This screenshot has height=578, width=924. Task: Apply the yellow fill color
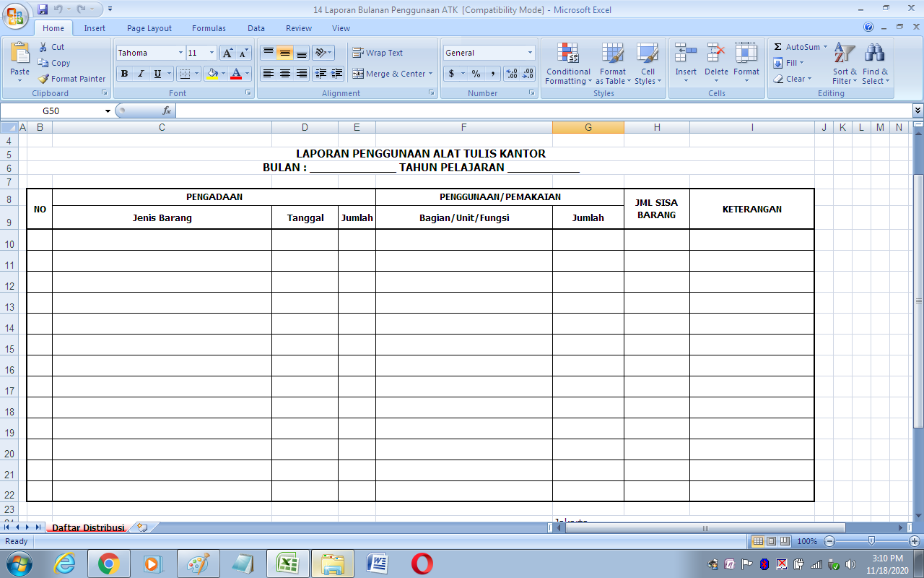[x=212, y=74]
